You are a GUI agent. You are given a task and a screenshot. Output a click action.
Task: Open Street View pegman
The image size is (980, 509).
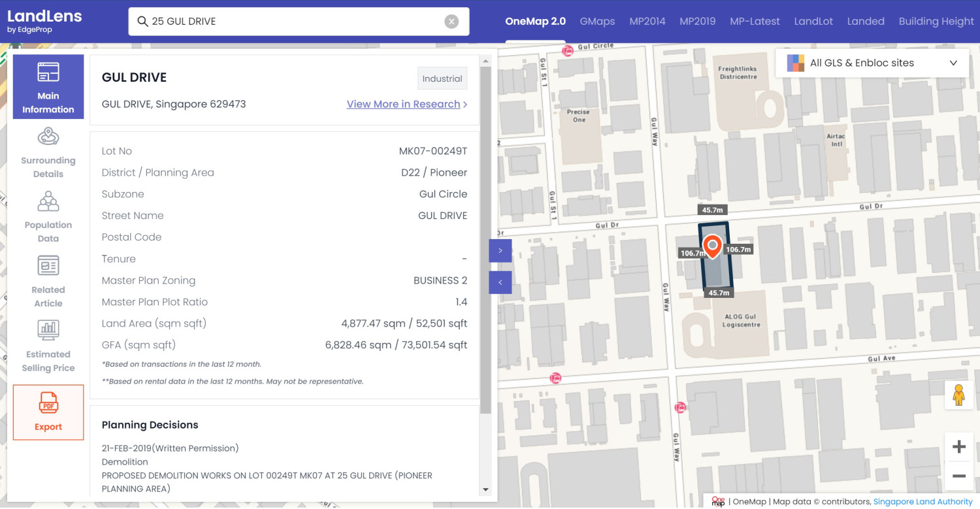(958, 395)
